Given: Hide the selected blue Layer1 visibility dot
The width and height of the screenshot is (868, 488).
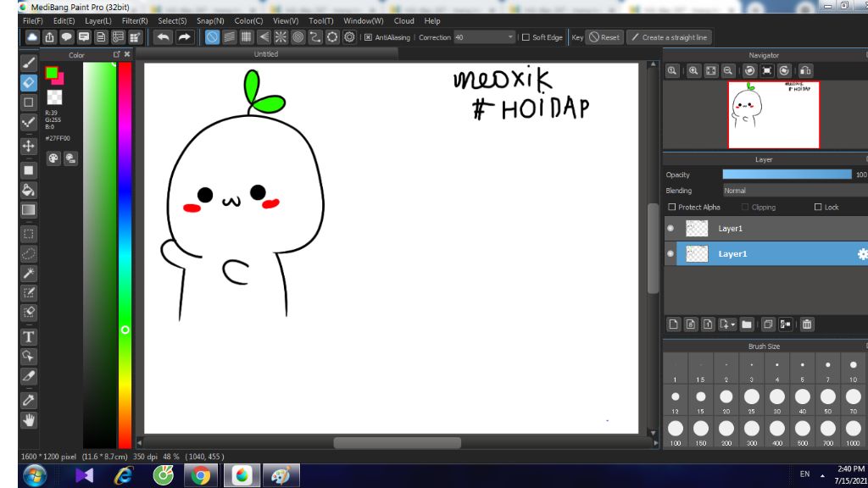Looking at the screenshot, I should [670, 254].
